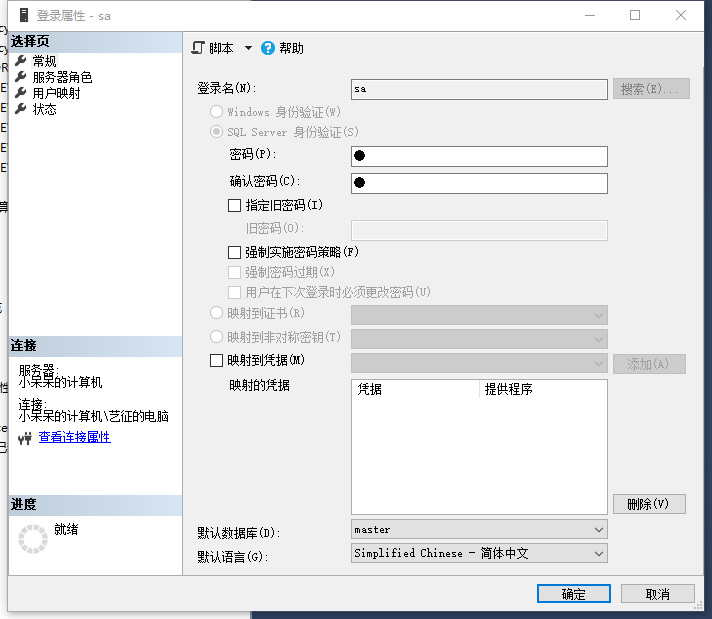Click the 搜索(E)... button
Viewport: 712px width, 619px height.
click(651, 89)
